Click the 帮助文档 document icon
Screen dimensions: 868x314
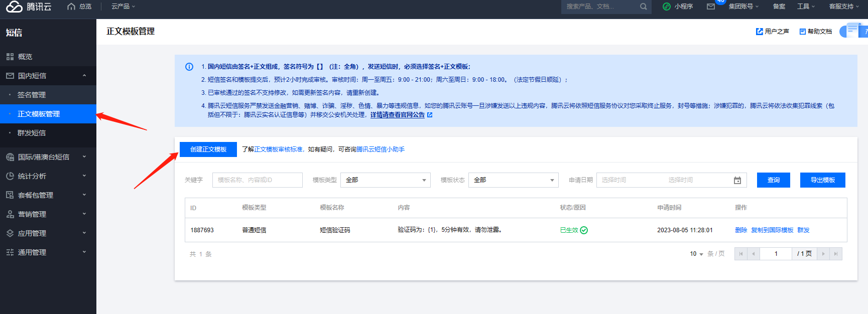point(803,32)
